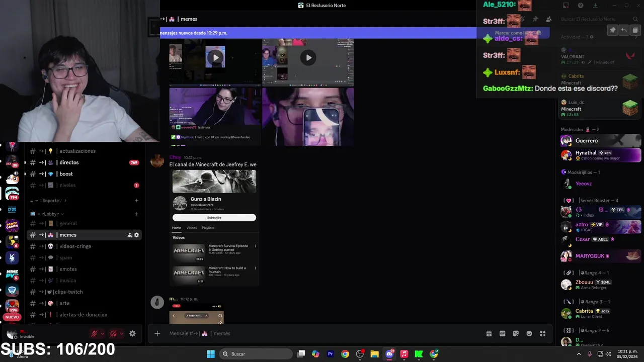Open the alertas-de-donacion channel
644x362 pixels.
point(84,315)
